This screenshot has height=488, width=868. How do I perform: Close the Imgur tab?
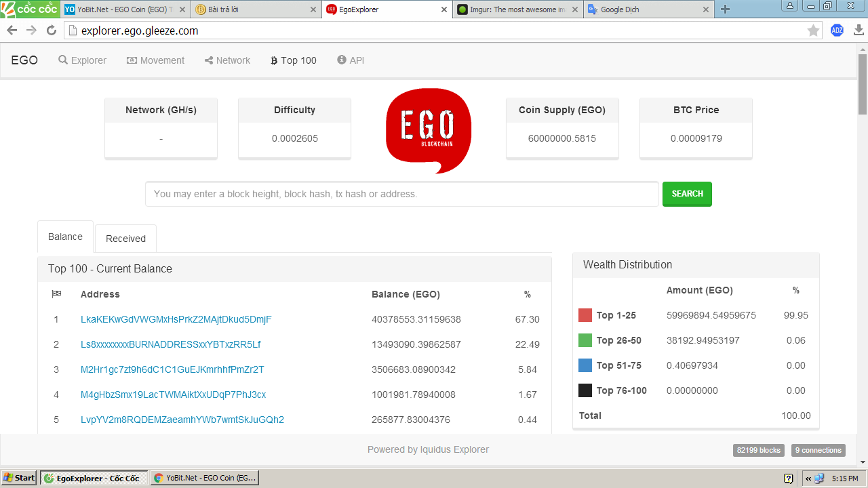click(x=575, y=9)
